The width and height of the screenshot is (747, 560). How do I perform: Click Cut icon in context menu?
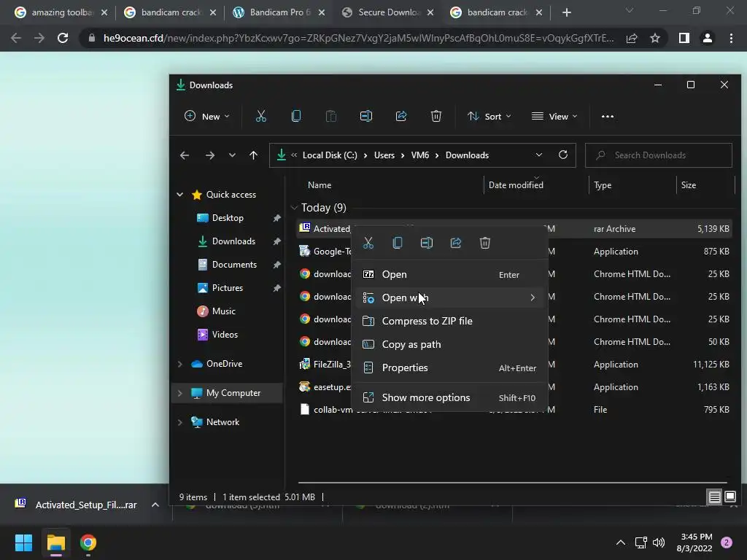pos(368,243)
